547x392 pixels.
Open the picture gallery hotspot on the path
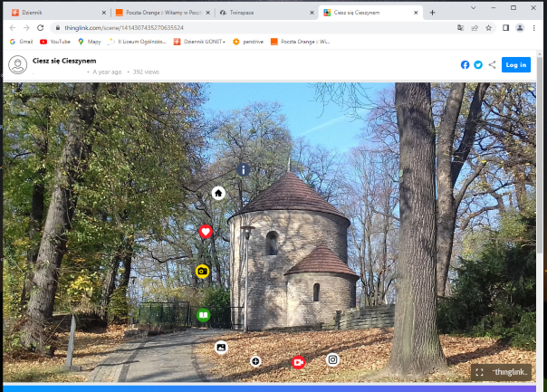click(x=221, y=348)
